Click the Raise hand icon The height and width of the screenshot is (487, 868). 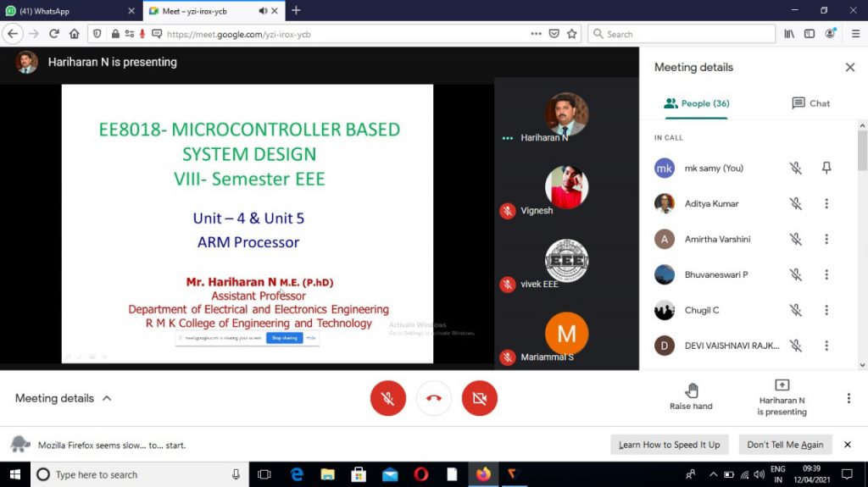691,390
